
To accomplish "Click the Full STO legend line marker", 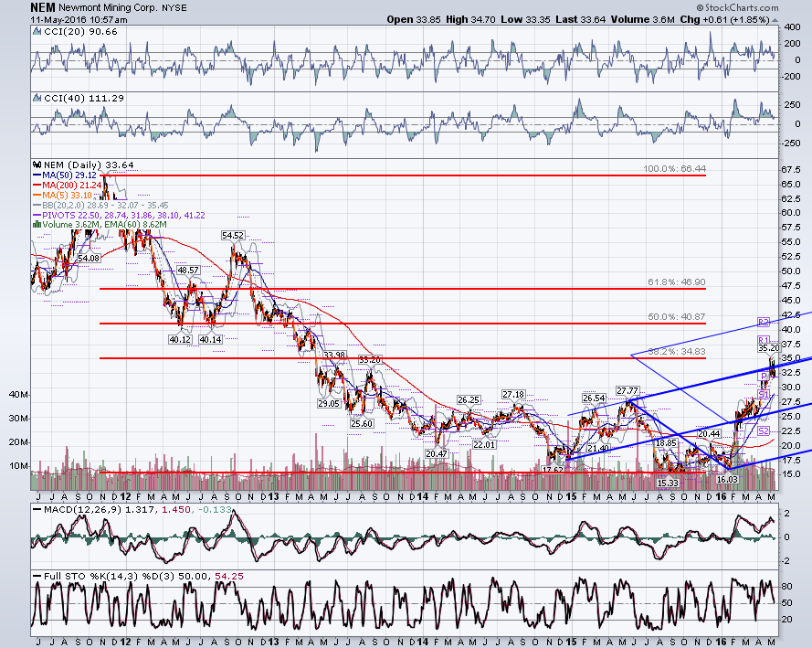I will [37, 576].
